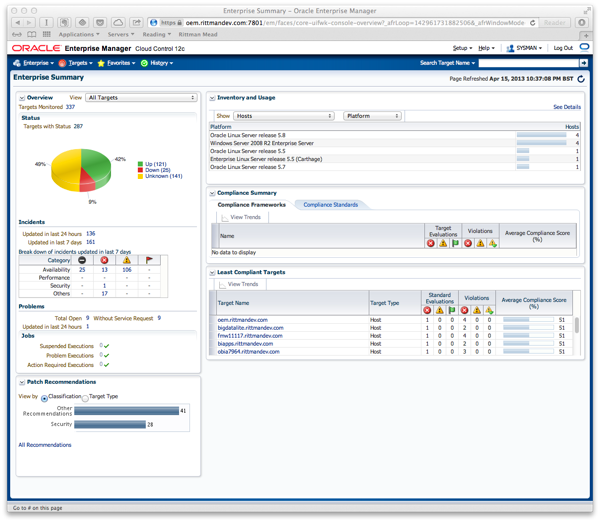Click the Safari forward arrow
The height and width of the screenshot is (522, 600).
point(29,23)
